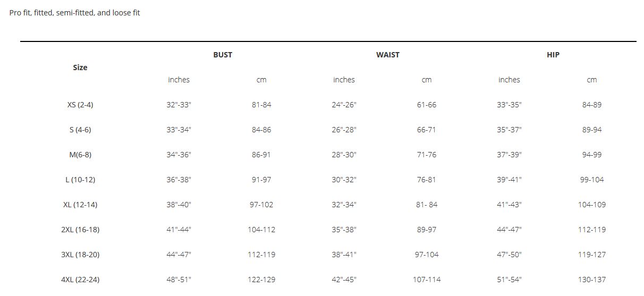Screen dimensions: 644x296
Task: Select the 104-109 hip cm value
Action: (x=592, y=205)
